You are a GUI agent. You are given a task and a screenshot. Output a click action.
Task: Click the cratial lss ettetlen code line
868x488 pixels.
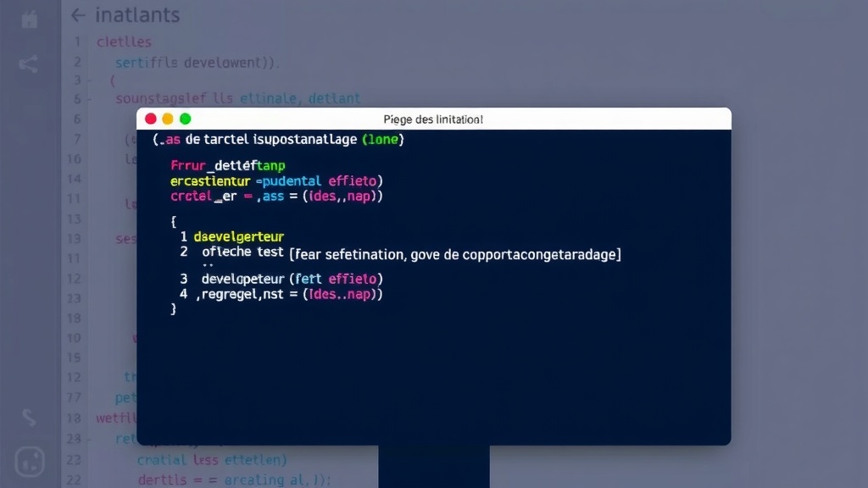[212, 460]
